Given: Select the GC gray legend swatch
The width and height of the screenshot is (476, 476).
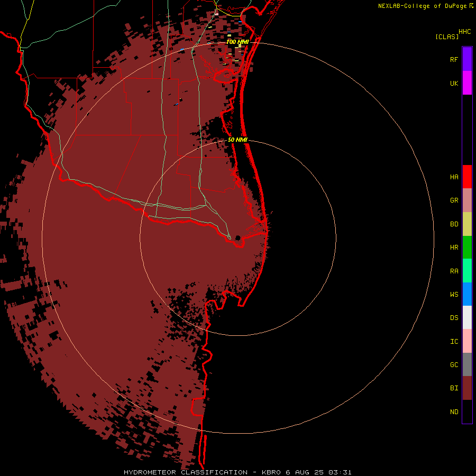Looking at the screenshot, I should click(467, 364).
